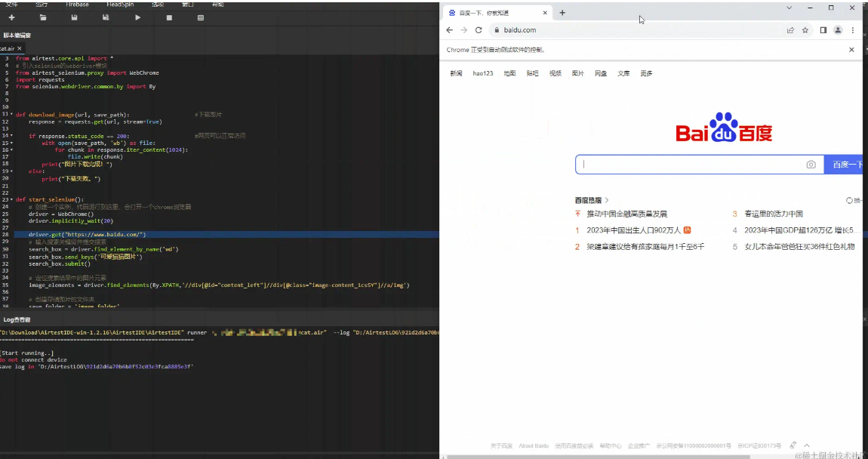Open the HeadSpin menu in AirtestIDE

119,4
